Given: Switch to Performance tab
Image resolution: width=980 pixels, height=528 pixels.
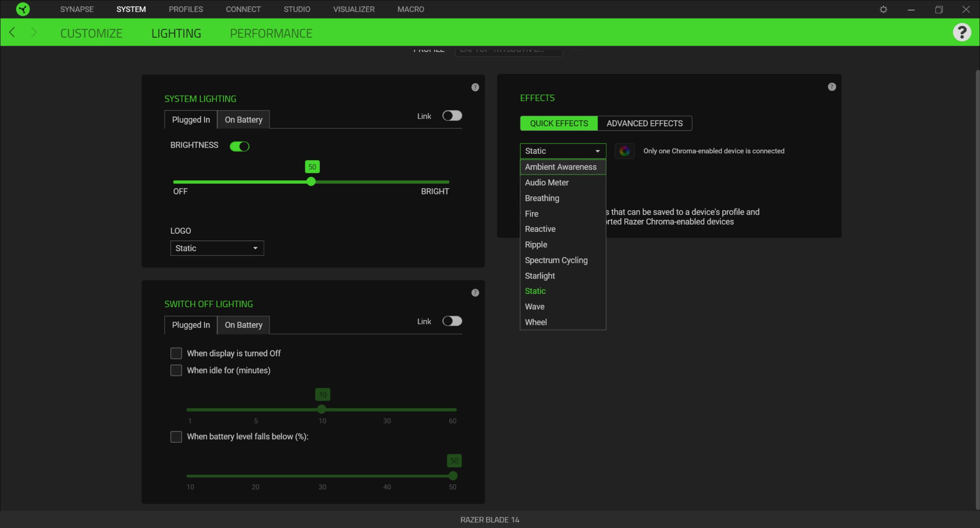Looking at the screenshot, I should [x=271, y=33].
